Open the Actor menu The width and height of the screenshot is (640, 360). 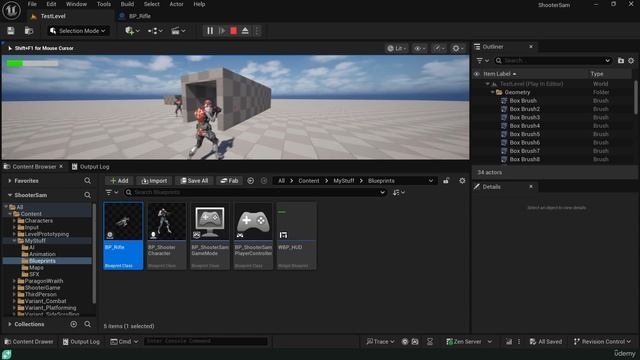pyautogui.click(x=176, y=4)
